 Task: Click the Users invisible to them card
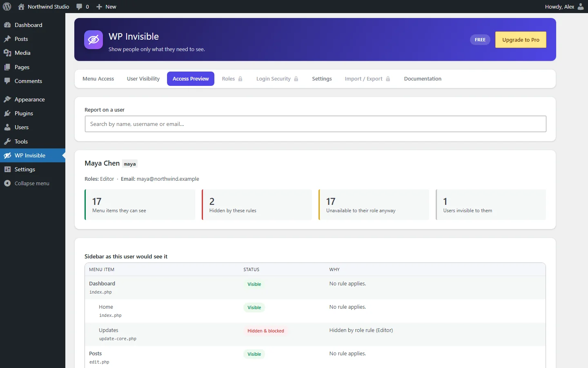pyautogui.click(x=491, y=204)
